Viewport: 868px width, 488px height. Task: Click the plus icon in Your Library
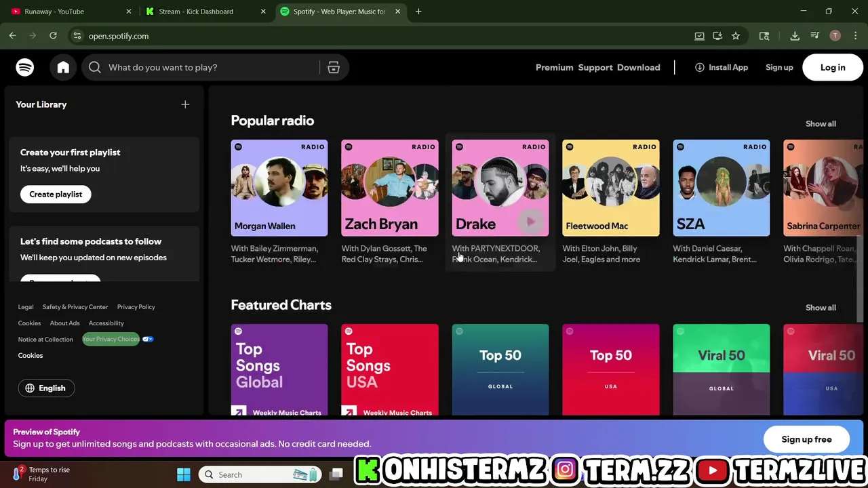click(x=185, y=104)
